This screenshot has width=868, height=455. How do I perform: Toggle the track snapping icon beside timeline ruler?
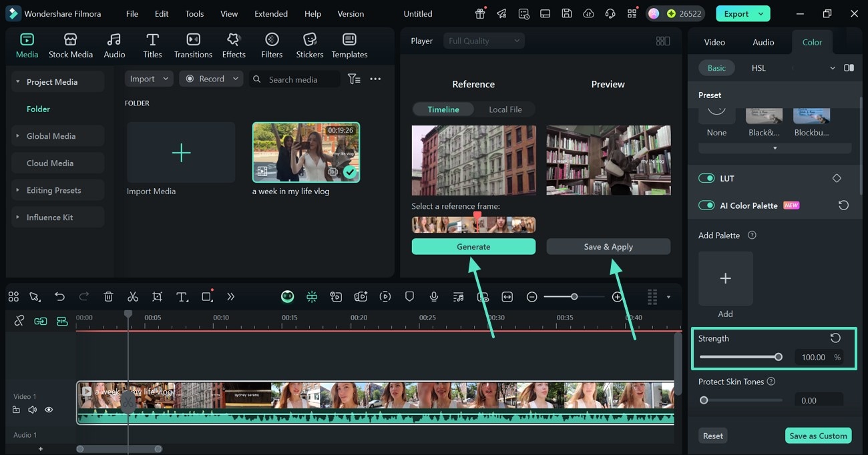62,321
